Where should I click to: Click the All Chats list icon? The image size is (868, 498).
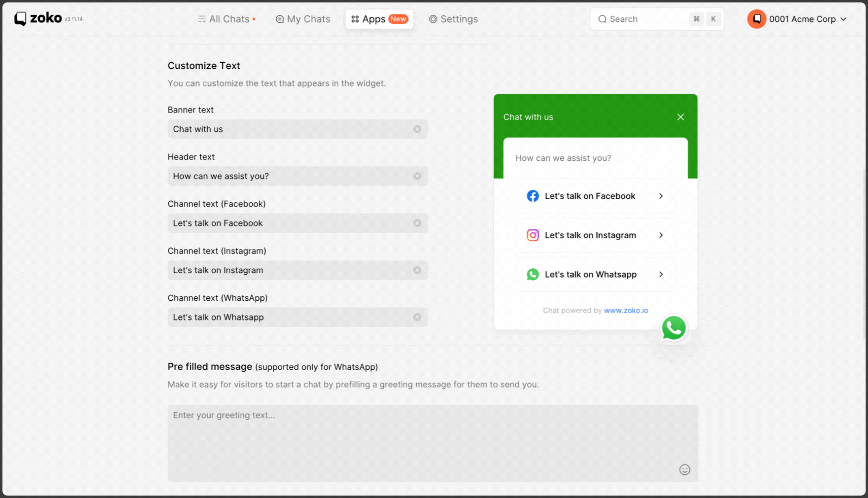coord(202,19)
